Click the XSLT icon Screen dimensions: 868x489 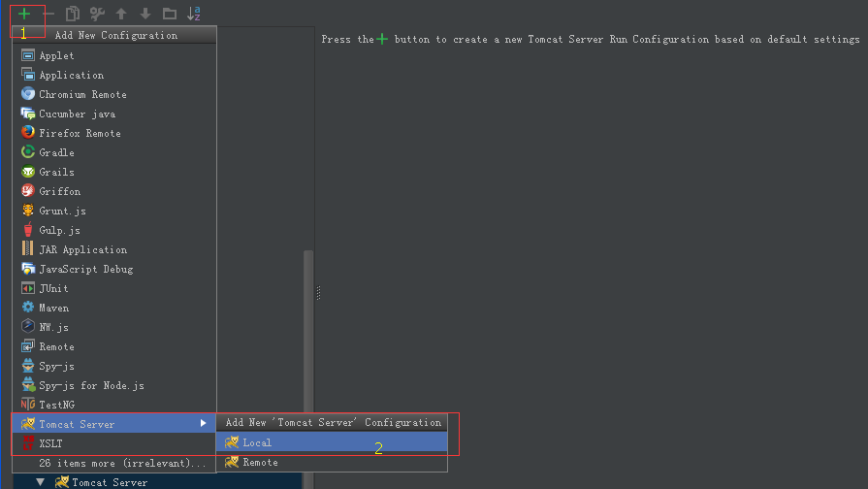tap(28, 443)
